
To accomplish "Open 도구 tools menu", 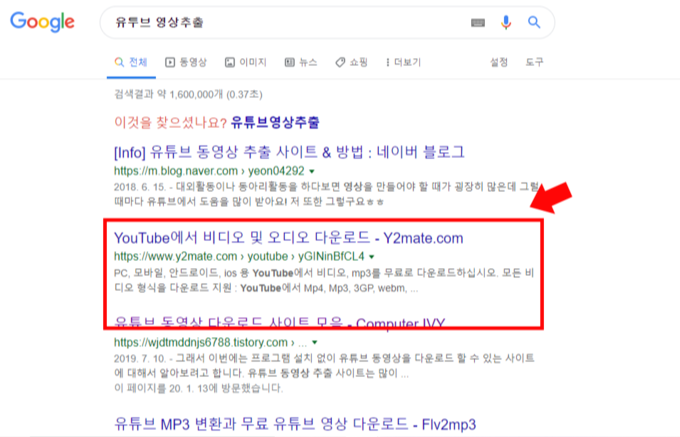I will click(x=534, y=62).
